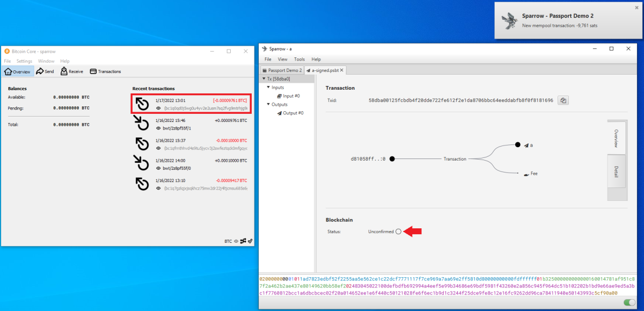Viewport: 644px width, 311px height.
Task: Click the -0.00010000 BTC amount
Action: coord(231,140)
